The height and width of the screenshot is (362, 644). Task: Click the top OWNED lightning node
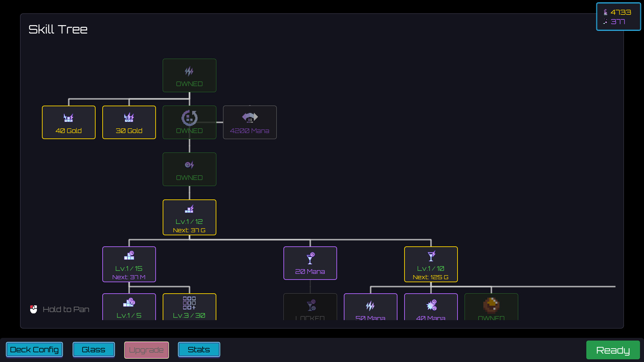click(189, 75)
